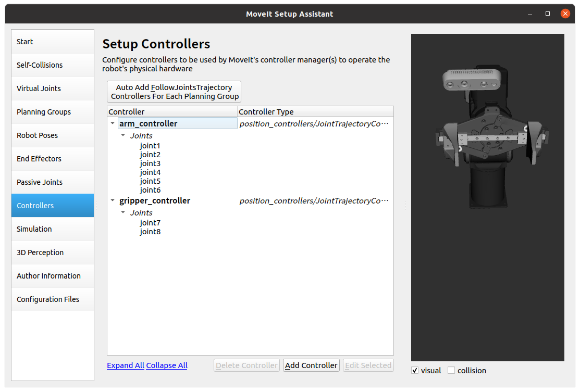The image size is (580, 392).
Task: Click the Joints label under gripper_controller
Action: [x=141, y=213]
